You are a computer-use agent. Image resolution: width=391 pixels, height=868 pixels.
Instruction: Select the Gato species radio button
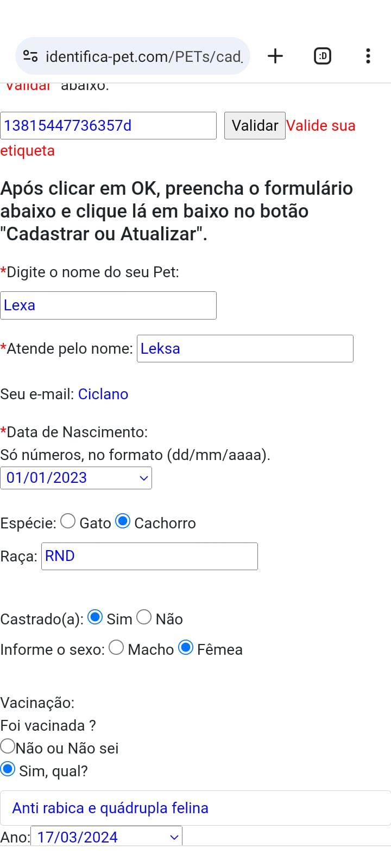pos(68,521)
